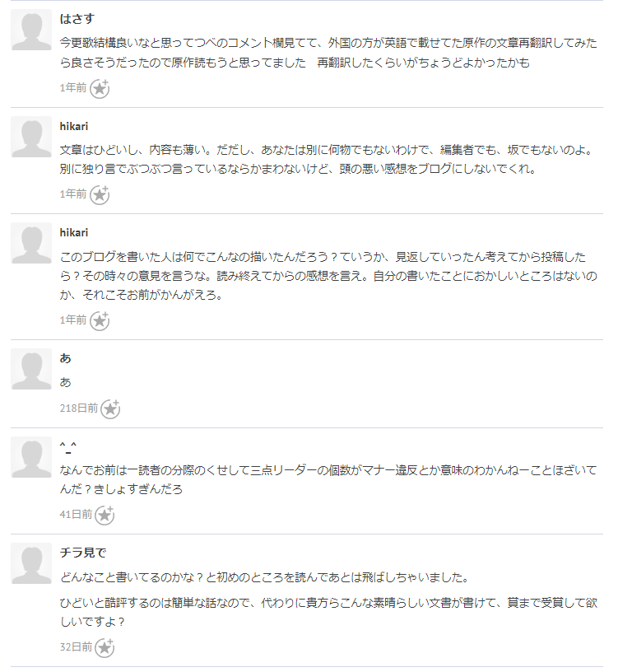This screenshot has width=618, height=672.
Task: Click the avatar of user ^_^
Action: click(x=31, y=457)
